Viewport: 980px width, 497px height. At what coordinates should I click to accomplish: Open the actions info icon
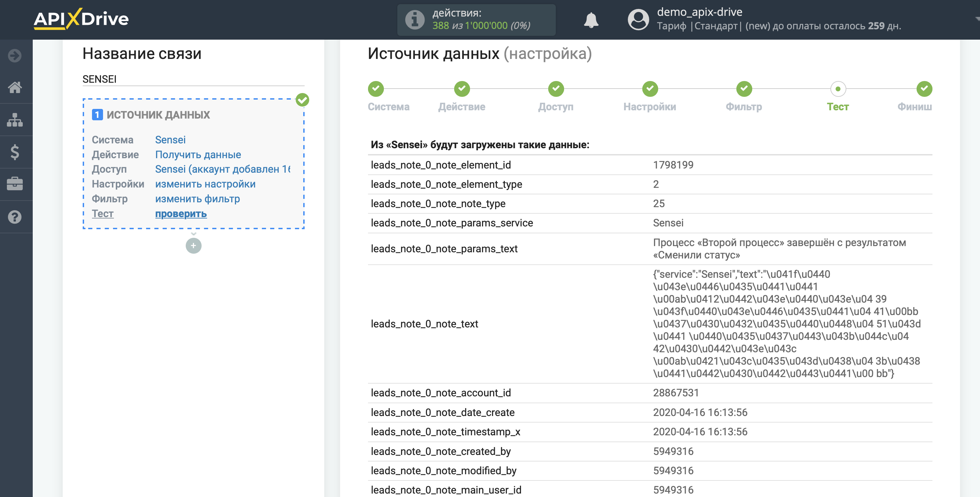pos(415,20)
